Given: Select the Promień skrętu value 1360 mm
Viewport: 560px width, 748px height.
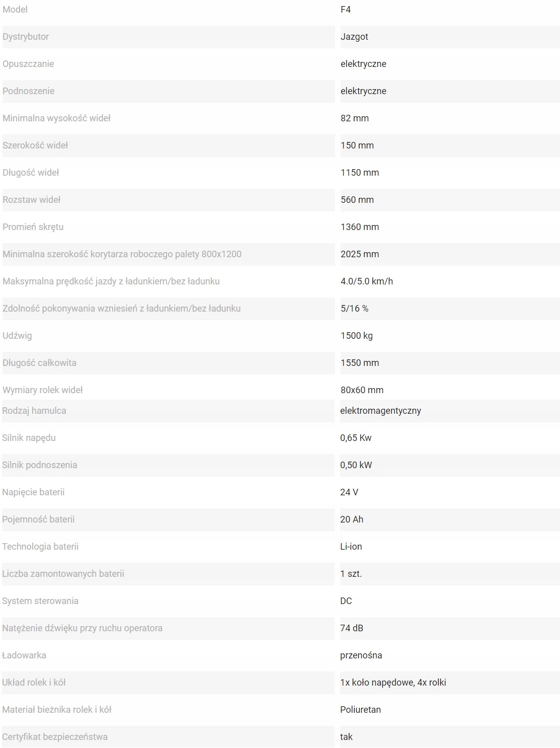Looking at the screenshot, I should pos(360,227).
